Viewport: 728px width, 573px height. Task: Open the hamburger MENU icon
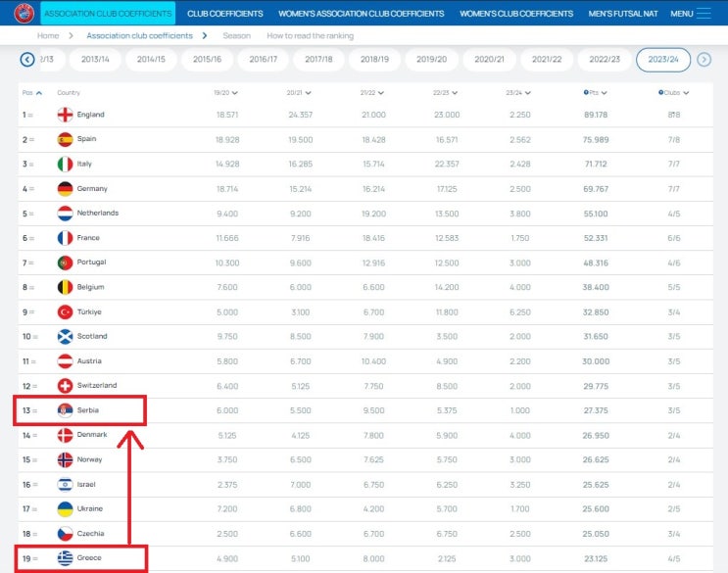point(704,14)
